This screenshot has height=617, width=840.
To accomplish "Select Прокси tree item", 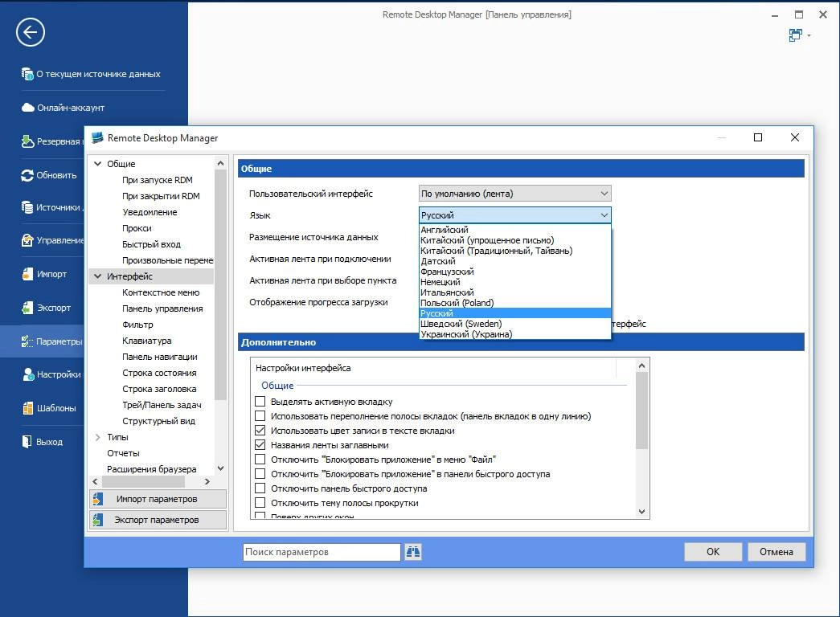I will pos(137,228).
